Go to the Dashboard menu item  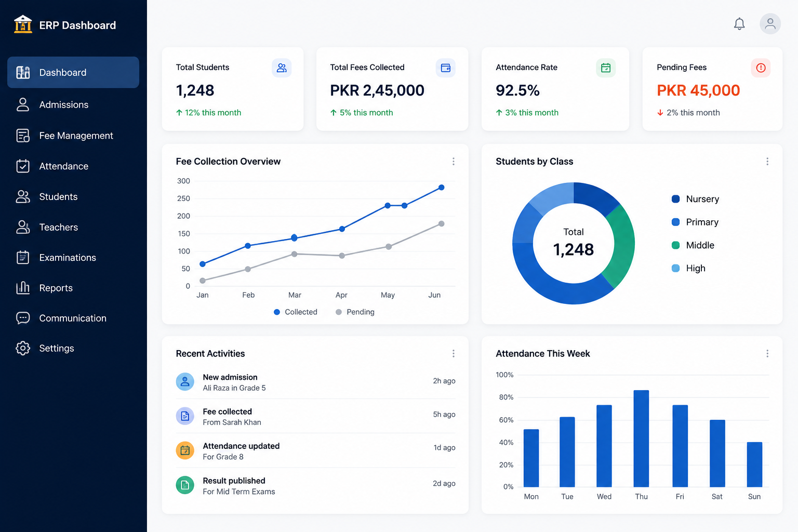pos(73,72)
